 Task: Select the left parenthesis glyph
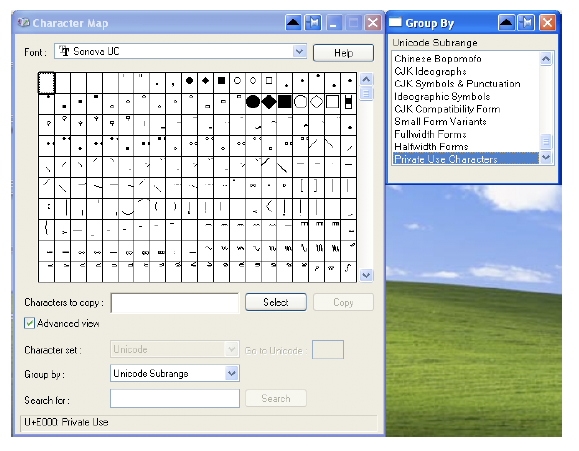point(157,206)
